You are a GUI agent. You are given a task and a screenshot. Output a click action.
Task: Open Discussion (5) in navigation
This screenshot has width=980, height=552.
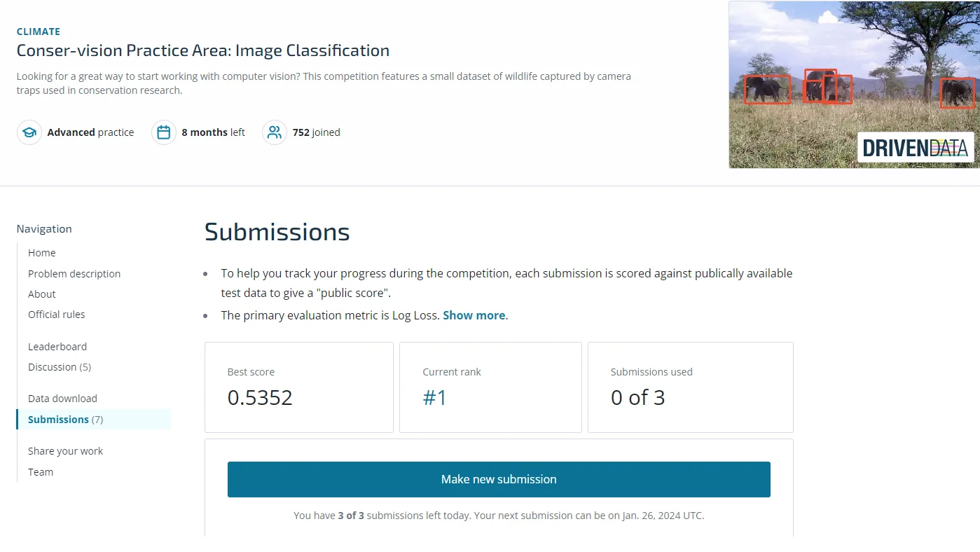(60, 367)
